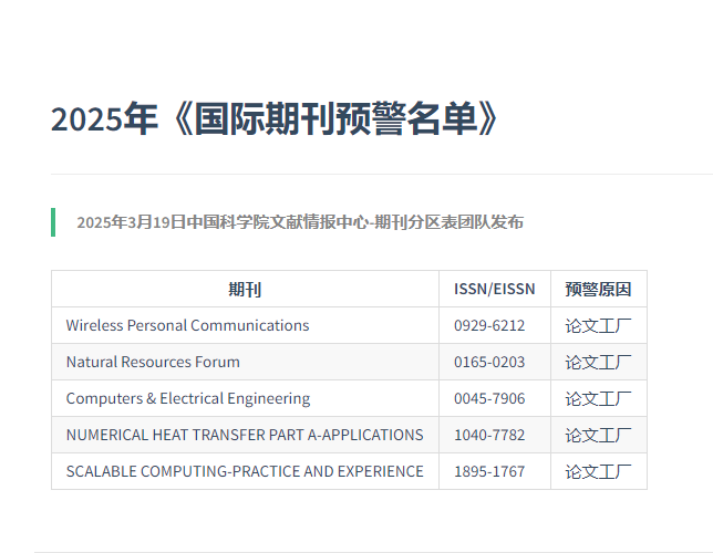713x554 pixels.
Task: Click ISSN 1895-1767 cell
Action: tap(489, 471)
